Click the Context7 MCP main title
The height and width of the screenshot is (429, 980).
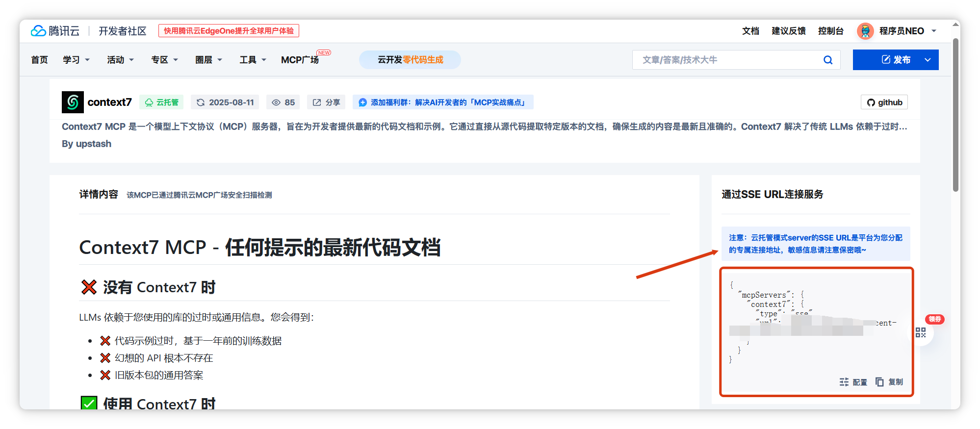tap(260, 248)
